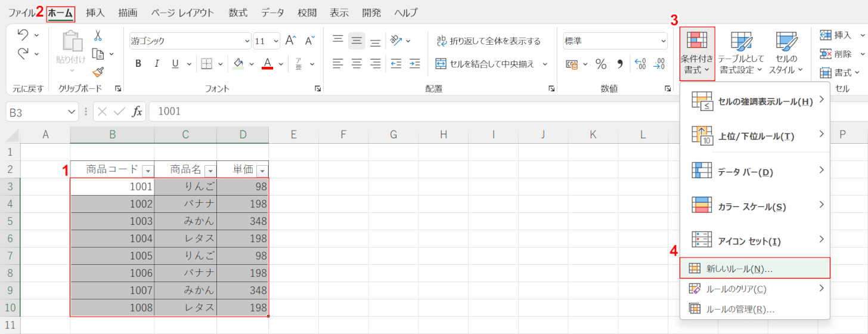Toggle italic formatting
Image resolution: width=868 pixels, height=334 pixels.
(157, 64)
